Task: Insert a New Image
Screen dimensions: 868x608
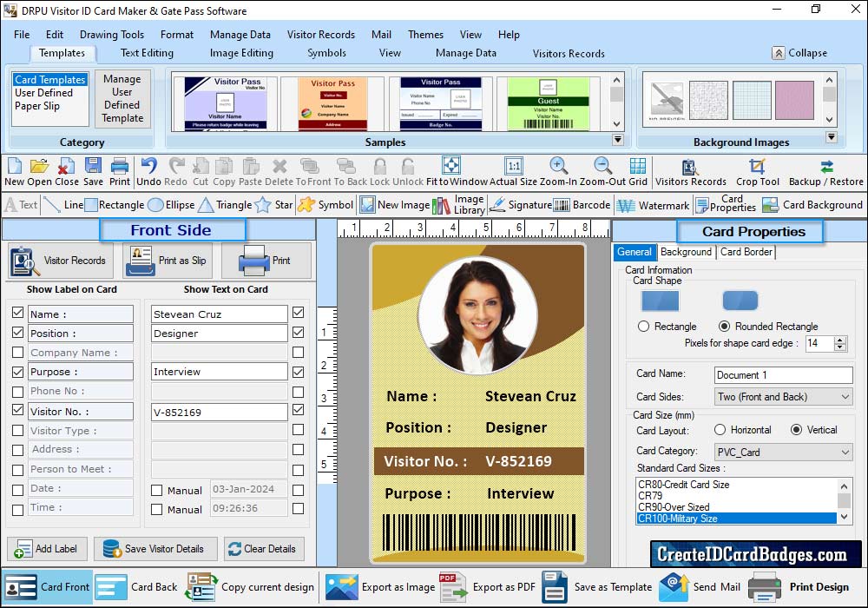Action: (x=395, y=205)
